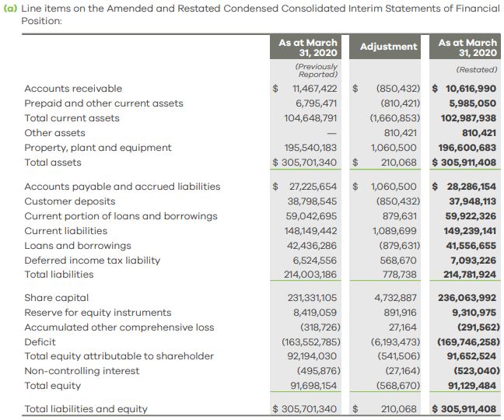Image resolution: width=504 pixels, height=420 pixels.
Task: Click restated value 196,600,683
Action: coord(467,148)
